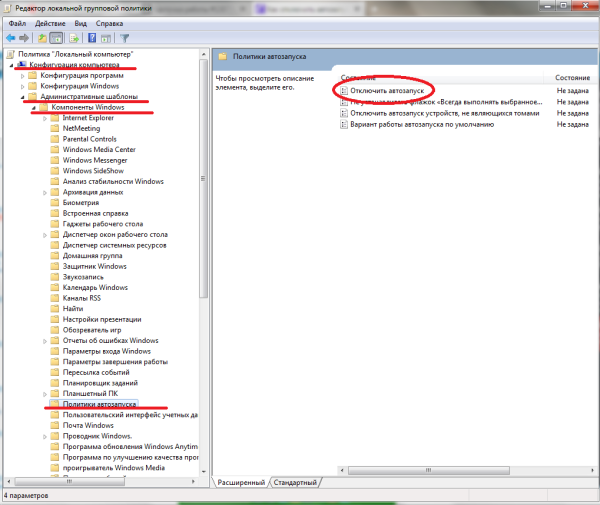Screen dimensions: 600x505
Task: Select the Встроенная справка folder
Action: [x=96, y=213]
